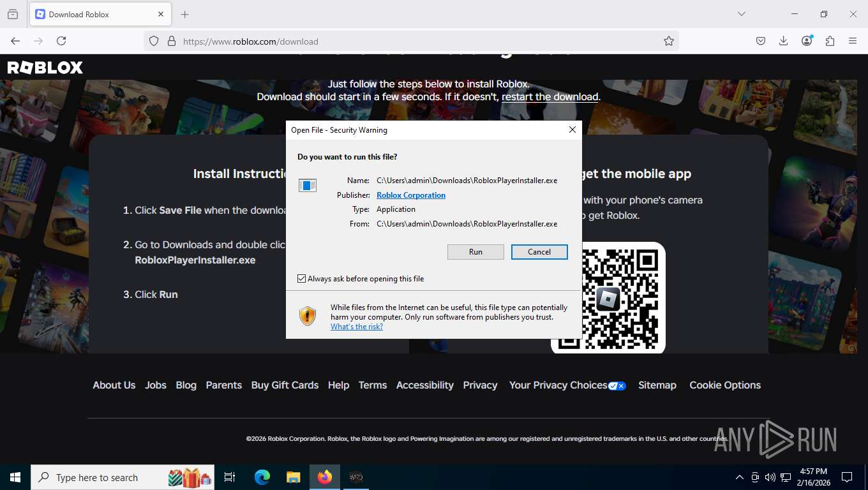868x490 pixels.
Task: Open the Jobs footer link
Action: tap(156, 385)
